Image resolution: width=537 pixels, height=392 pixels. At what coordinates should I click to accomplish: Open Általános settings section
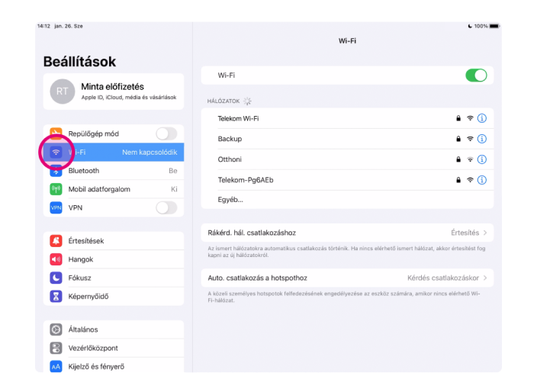tap(113, 329)
